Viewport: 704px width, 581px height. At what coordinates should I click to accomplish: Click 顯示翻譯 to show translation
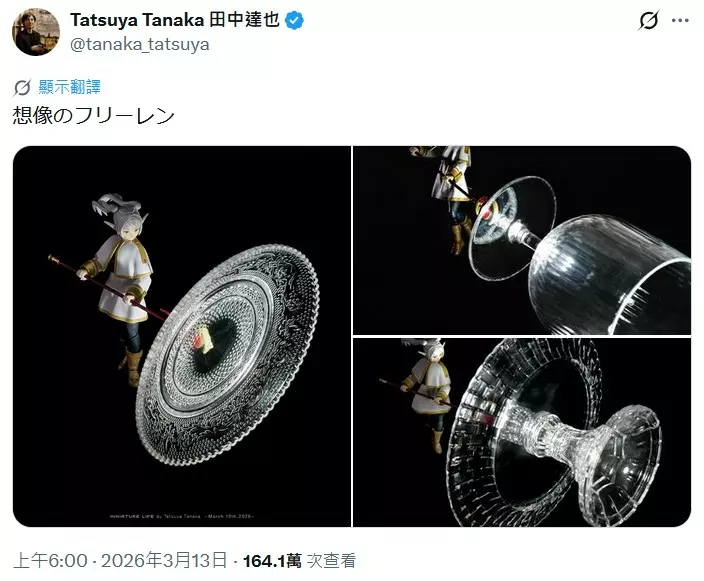click(x=70, y=87)
